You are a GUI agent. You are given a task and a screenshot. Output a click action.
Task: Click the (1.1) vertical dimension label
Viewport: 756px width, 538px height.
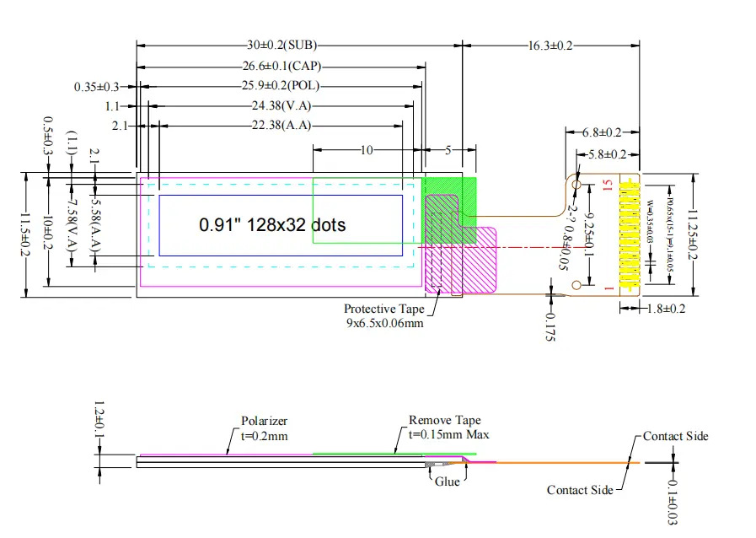point(72,143)
